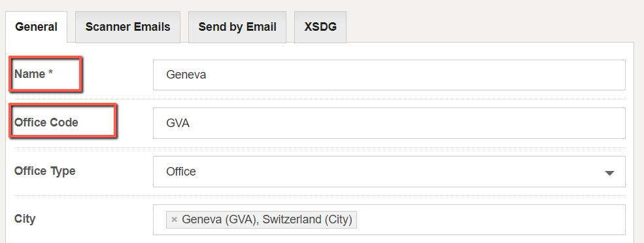Image resolution: width=644 pixels, height=243 pixels.
Task: Focus the Name input field
Action: (x=389, y=75)
